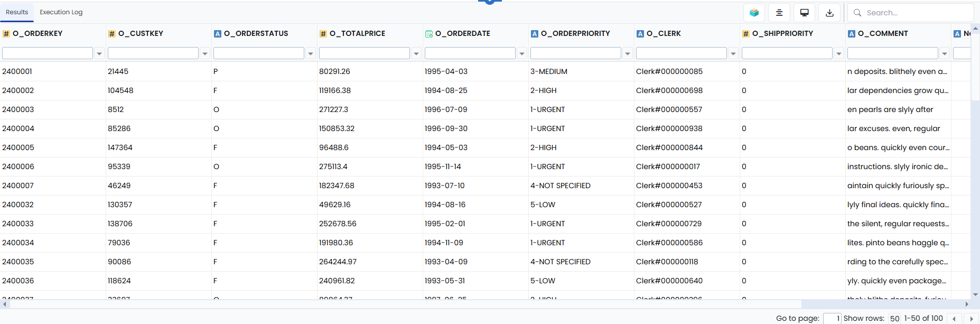
Task: Go to the next results page arrow
Action: coord(972,319)
